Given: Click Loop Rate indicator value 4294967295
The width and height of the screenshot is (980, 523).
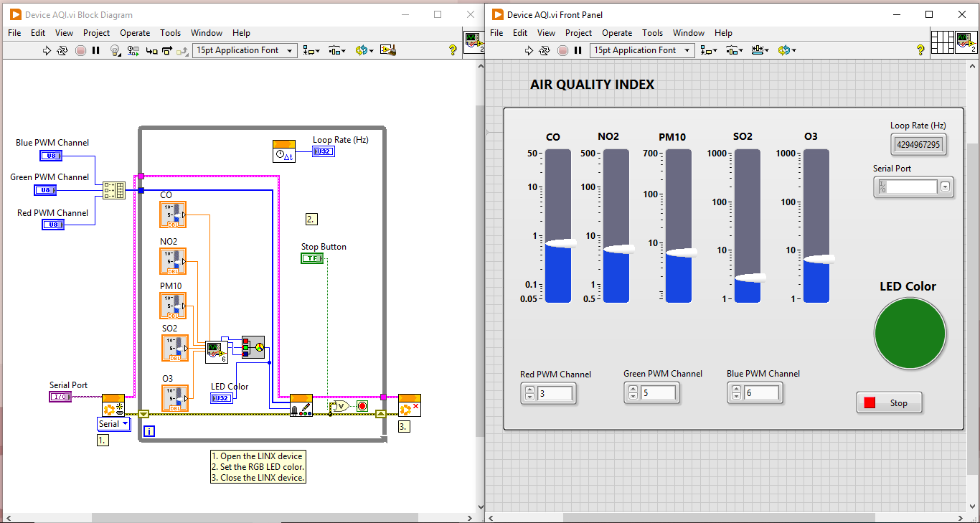Looking at the screenshot, I should 918,144.
